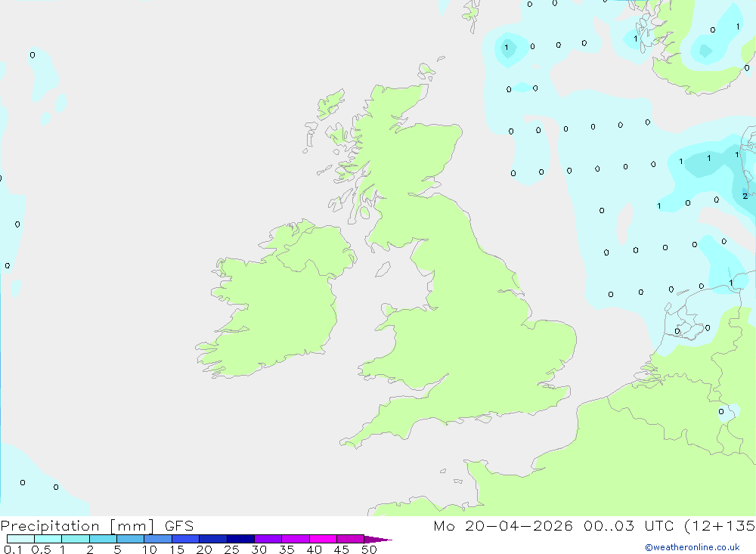The image size is (756, 554).
Task: Click the Isle of Man on map
Action: (x=383, y=269)
